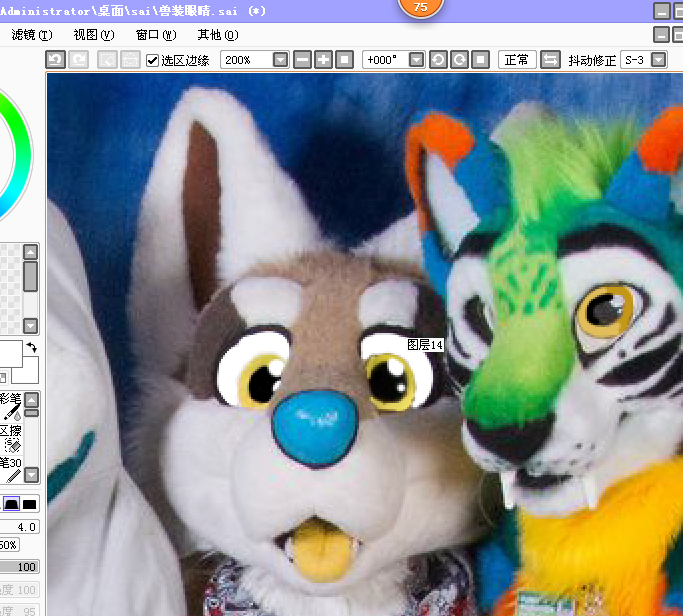Screen dimensions: 683x616
Task: Click the 正常 button in the toolbar
Action: pos(517,60)
